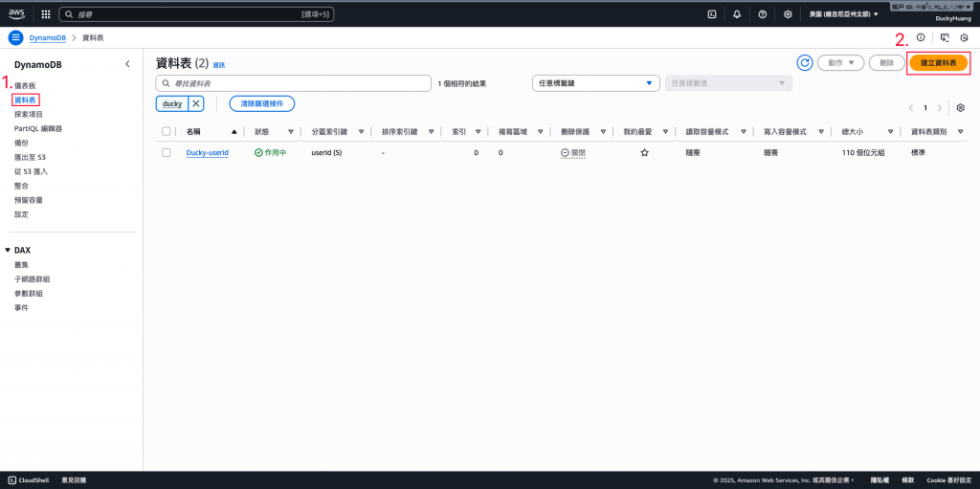This screenshot has width=980, height=489.
Task: Click the CloudShell icon in the footer
Action: (x=12, y=480)
